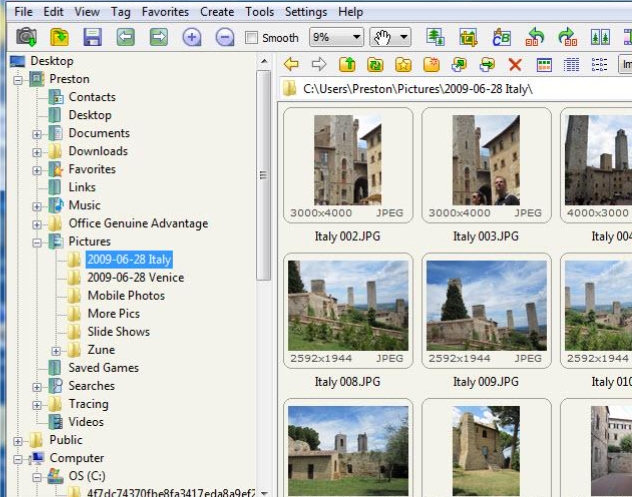Open a file with folder icon
The height and width of the screenshot is (497, 632).
click(59, 37)
